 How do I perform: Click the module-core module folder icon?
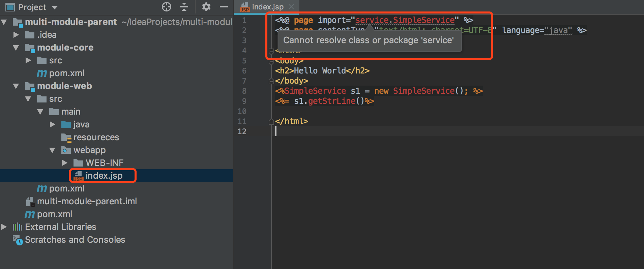30,48
